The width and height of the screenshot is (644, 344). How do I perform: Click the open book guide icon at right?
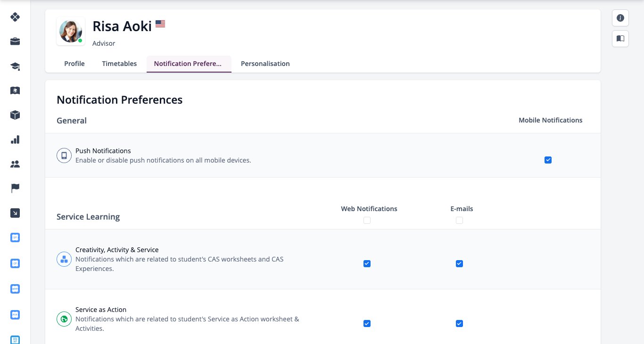[x=620, y=38]
